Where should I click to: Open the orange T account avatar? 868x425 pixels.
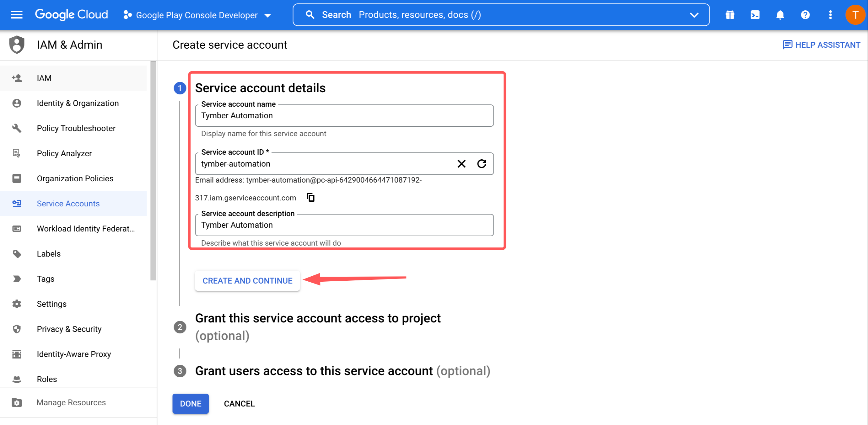(x=855, y=15)
